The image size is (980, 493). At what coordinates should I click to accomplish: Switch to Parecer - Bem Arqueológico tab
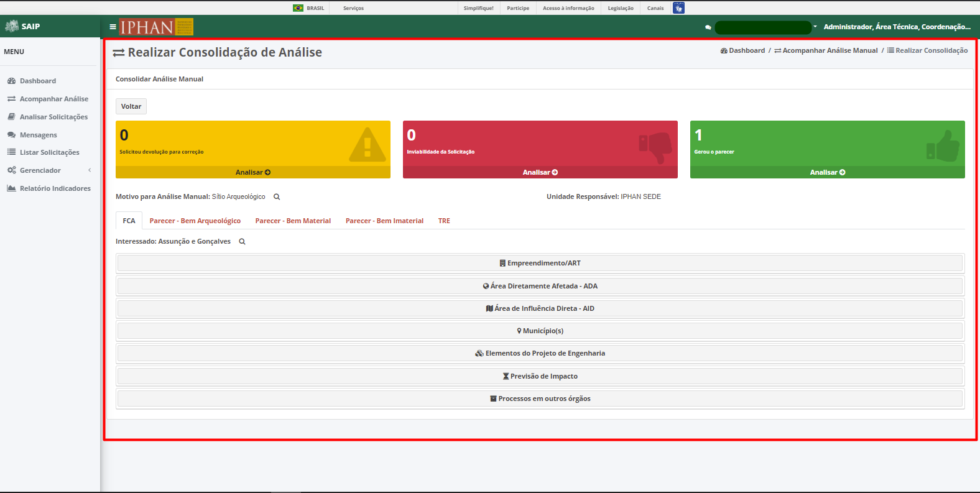pos(195,221)
